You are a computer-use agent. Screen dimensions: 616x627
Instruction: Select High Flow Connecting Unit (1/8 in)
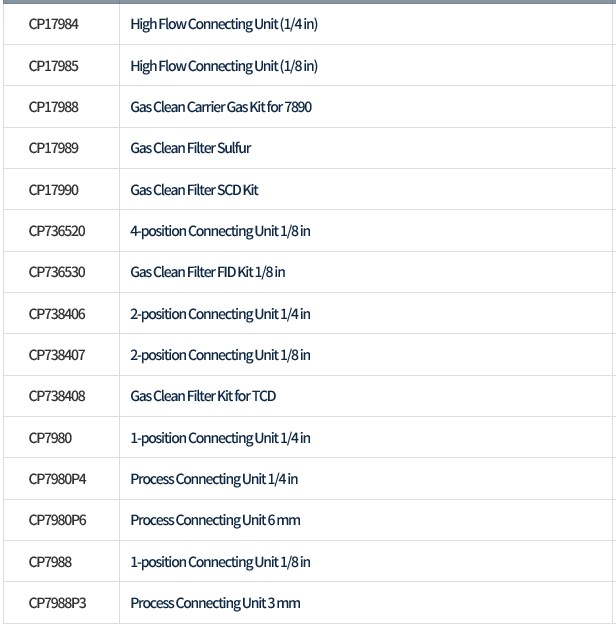[224, 66]
